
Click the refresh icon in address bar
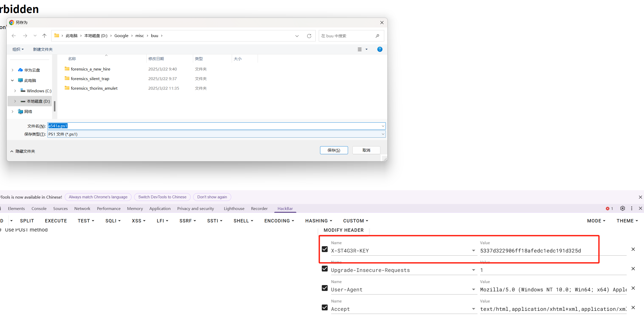click(309, 36)
